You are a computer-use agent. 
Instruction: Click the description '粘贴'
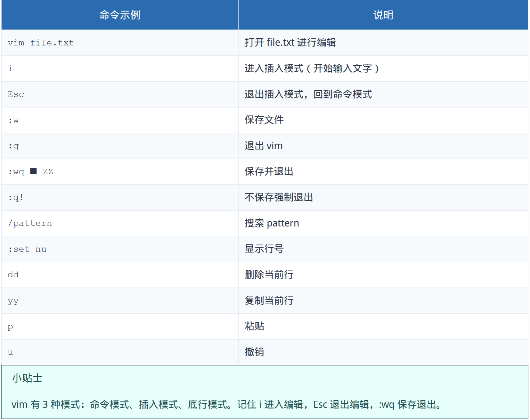254,326
